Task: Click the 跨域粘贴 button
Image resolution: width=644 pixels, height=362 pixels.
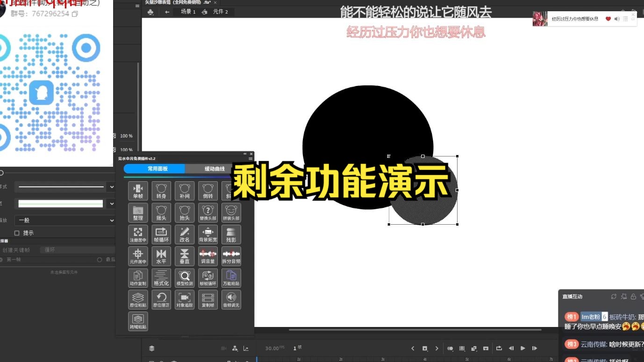Action: (138, 321)
